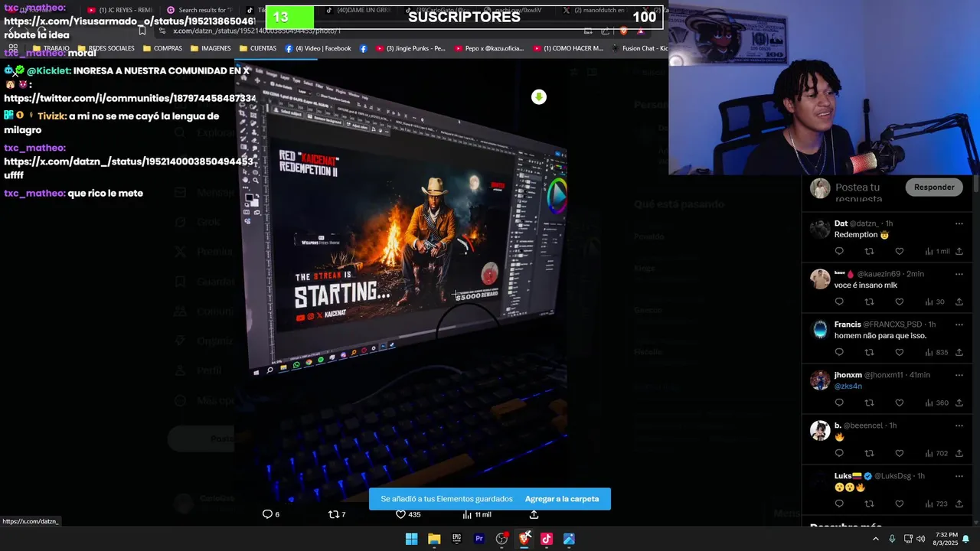Open the Video | Facebook bookmark
The image size is (980, 551).
tap(318, 48)
